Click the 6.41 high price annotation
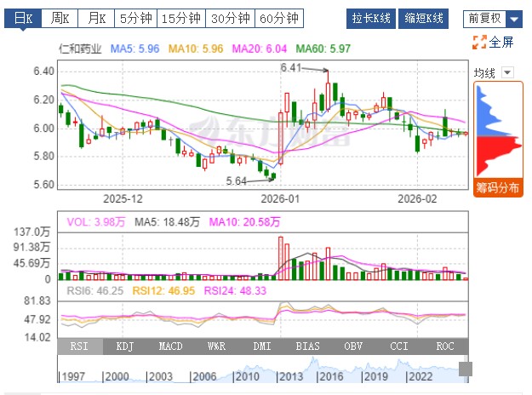 click(291, 67)
